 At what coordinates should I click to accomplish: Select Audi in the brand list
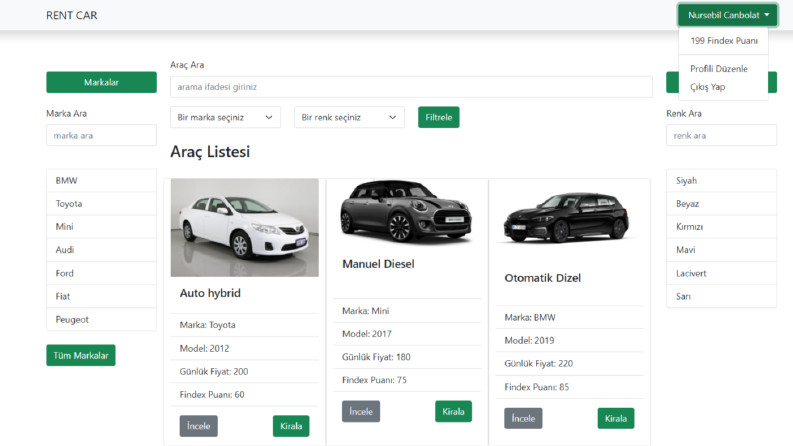click(101, 250)
